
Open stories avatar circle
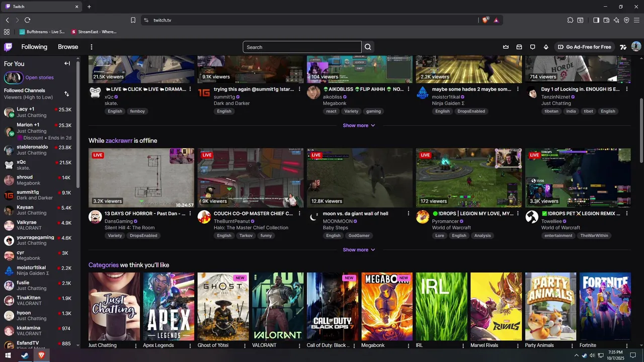[x=14, y=77]
